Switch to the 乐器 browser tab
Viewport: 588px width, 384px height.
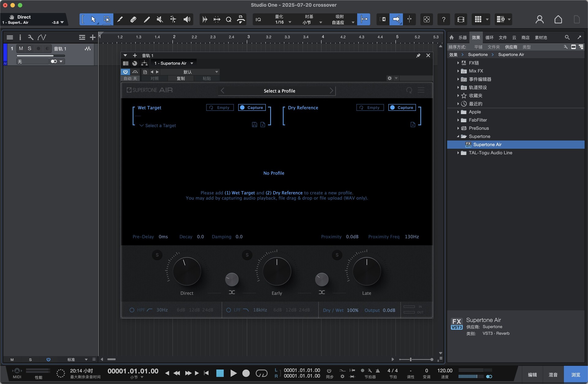tap(462, 37)
